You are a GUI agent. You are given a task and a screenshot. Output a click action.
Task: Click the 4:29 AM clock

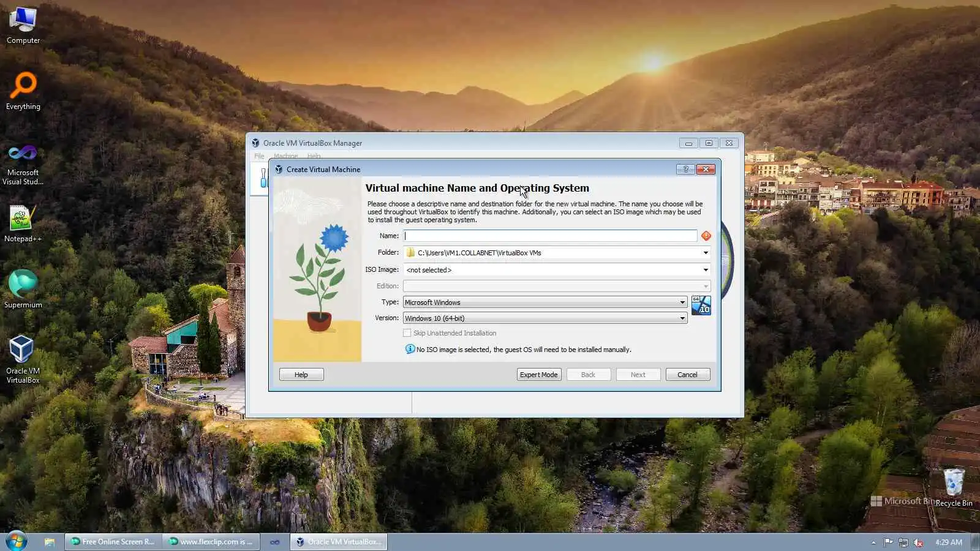(949, 542)
